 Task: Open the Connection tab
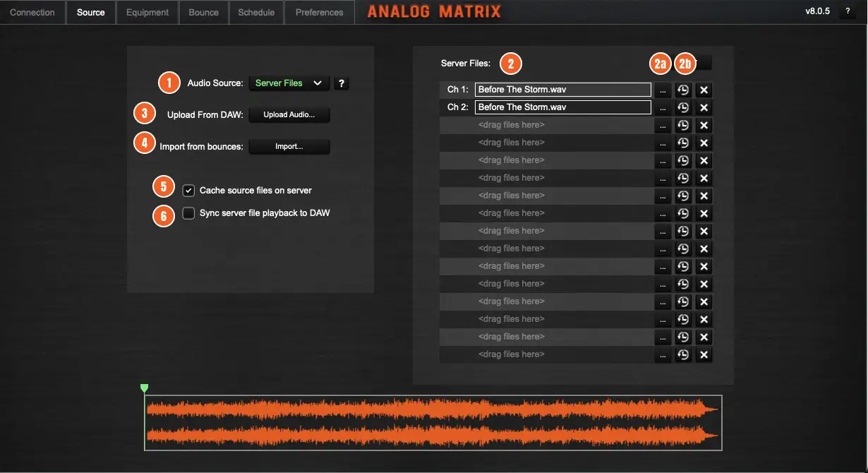click(32, 12)
